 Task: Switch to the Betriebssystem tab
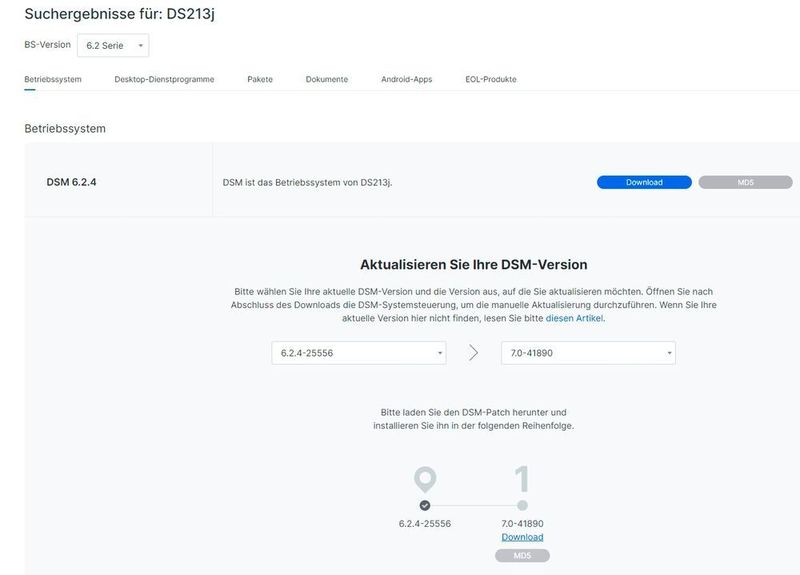53,79
